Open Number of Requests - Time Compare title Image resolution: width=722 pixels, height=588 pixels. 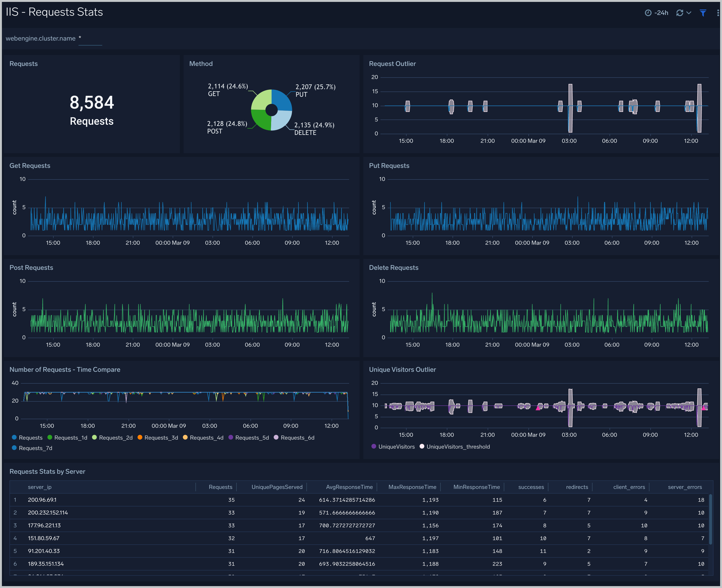tap(65, 370)
